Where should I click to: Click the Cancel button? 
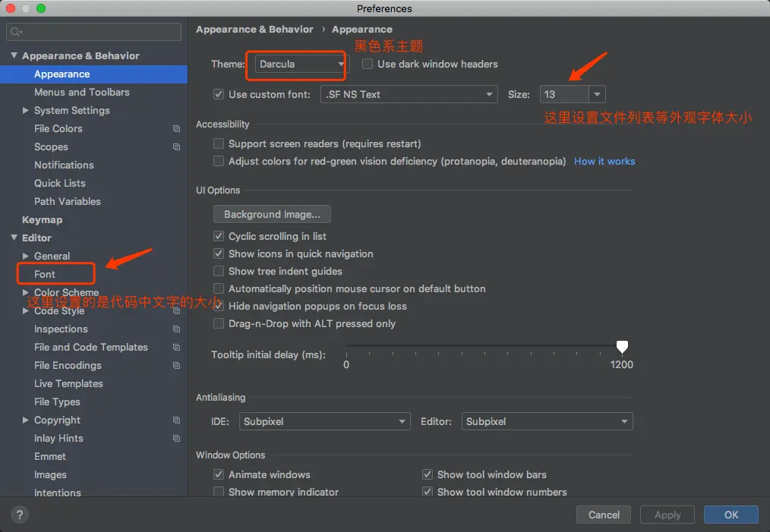point(604,515)
